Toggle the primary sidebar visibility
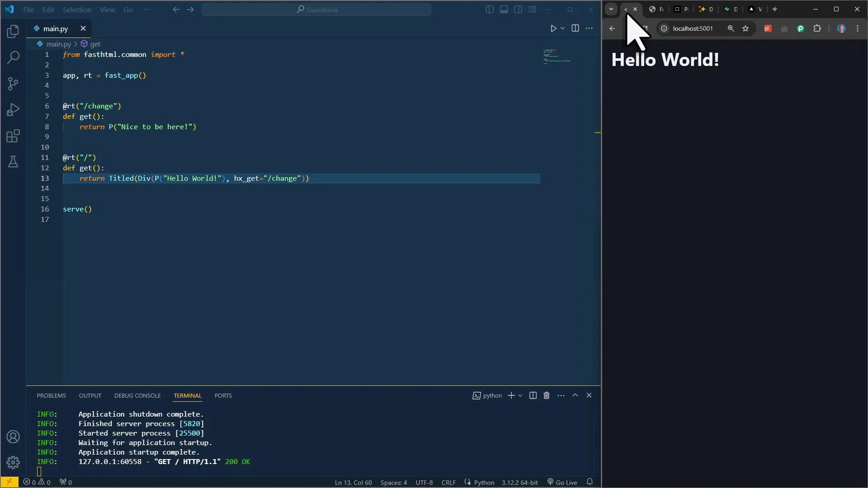Image resolution: width=868 pixels, height=488 pixels. tap(490, 9)
